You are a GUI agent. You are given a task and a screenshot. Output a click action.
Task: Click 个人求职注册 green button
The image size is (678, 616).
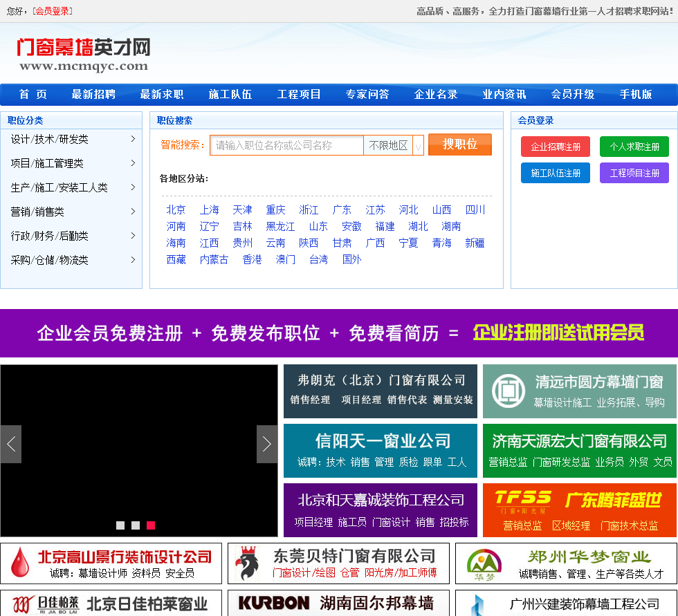click(x=634, y=147)
